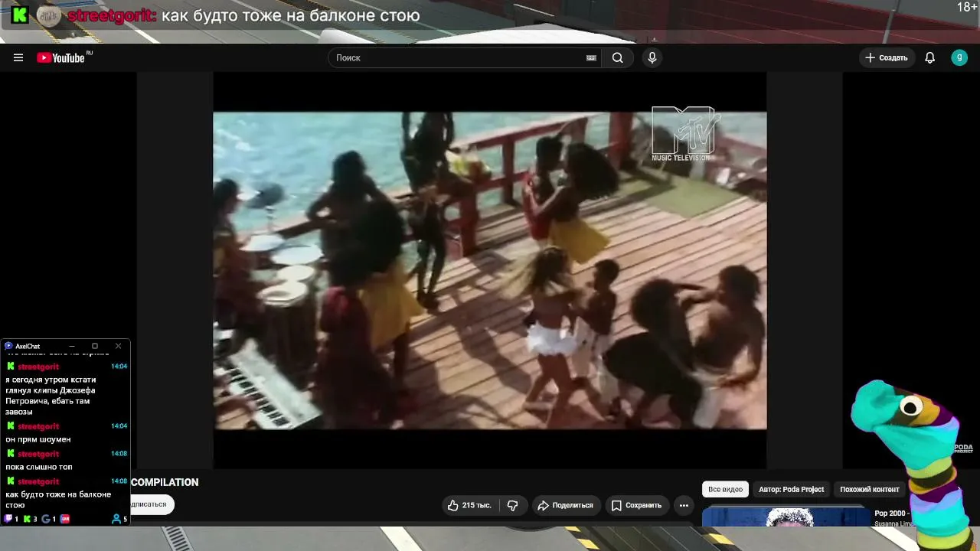Click the Сохранить save button
The width and height of the screenshot is (980, 551).
click(x=637, y=505)
